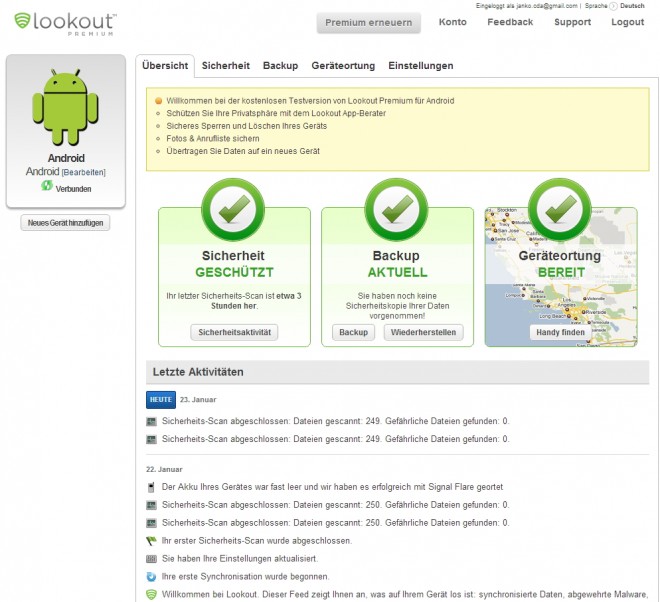The height and width of the screenshot is (602, 660).
Task: Click 'Übertragen Sie Daten auf ein neues Gerät'
Action: pyautogui.click(x=243, y=151)
